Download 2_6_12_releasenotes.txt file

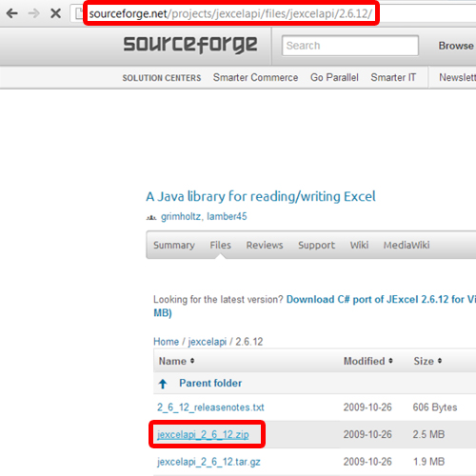click(210, 407)
